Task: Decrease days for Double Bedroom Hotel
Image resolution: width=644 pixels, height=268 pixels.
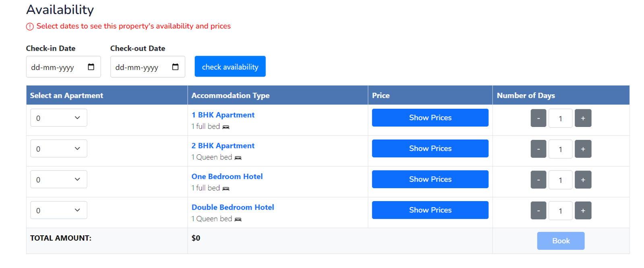Action: pos(539,210)
